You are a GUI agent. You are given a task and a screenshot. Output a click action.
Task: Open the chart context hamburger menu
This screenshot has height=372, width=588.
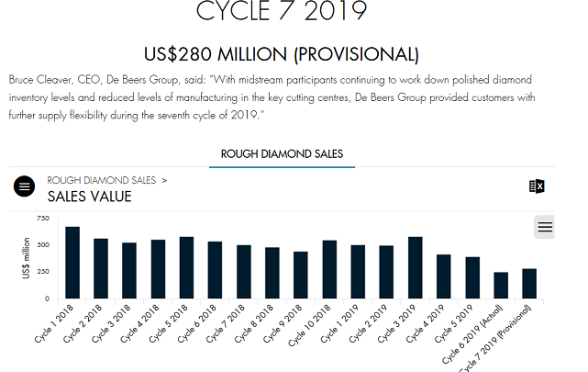(545, 227)
